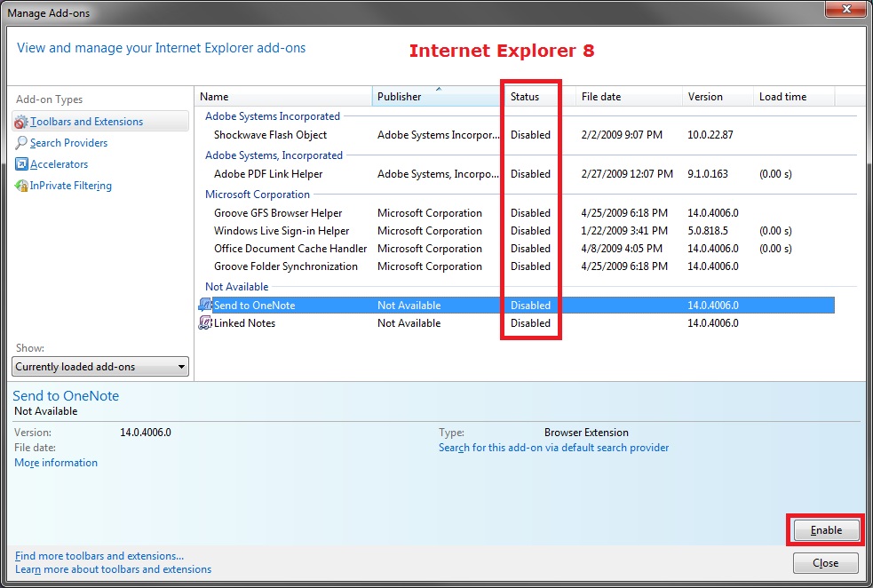Sort by the Load time column header
Viewport: 873px width, 588px height.
(794, 96)
